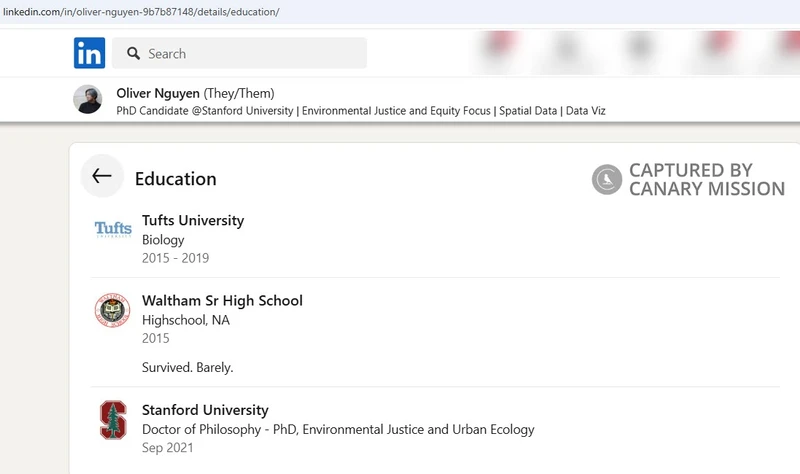This screenshot has width=800, height=474.
Task: Open the Waltham Sr High School title
Action: point(222,301)
